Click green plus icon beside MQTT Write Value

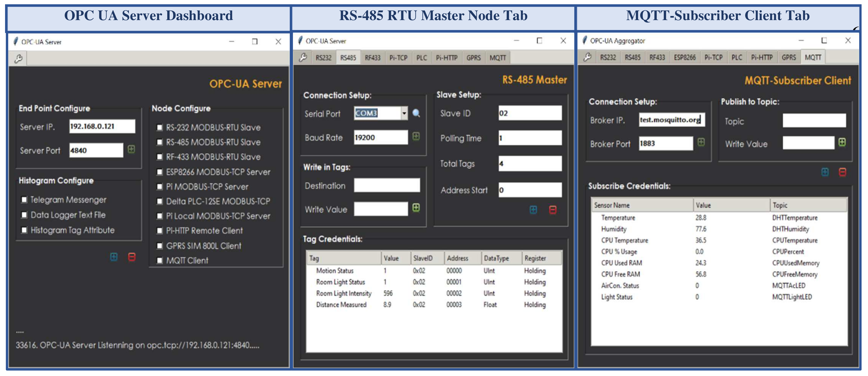(842, 142)
